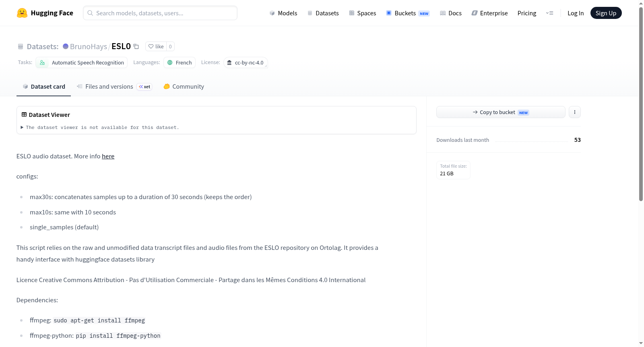Viewport: 644px width, 347px height.
Task: Click the Community tab emoji icon
Action: pyautogui.click(x=167, y=86)
